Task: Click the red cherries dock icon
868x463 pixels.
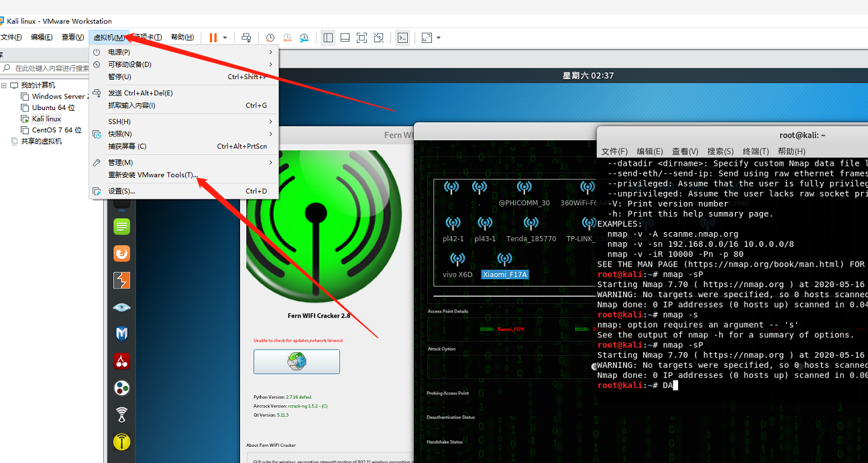Action: tap(121, 361)
